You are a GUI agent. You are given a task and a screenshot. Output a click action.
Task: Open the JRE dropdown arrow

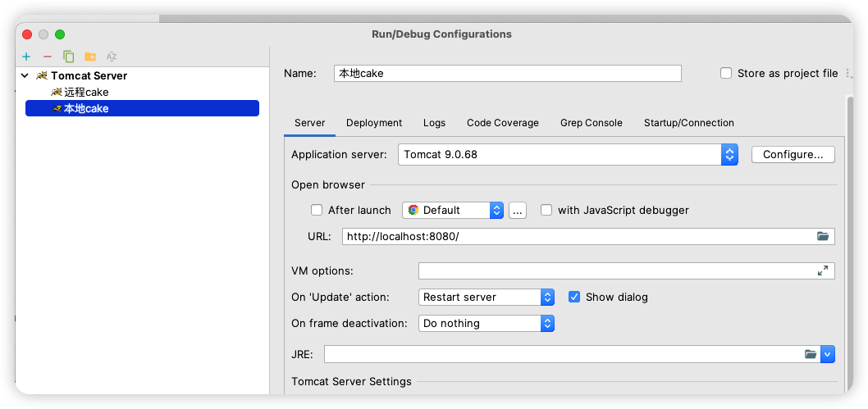pyautogui.click(x=828, y=354)
